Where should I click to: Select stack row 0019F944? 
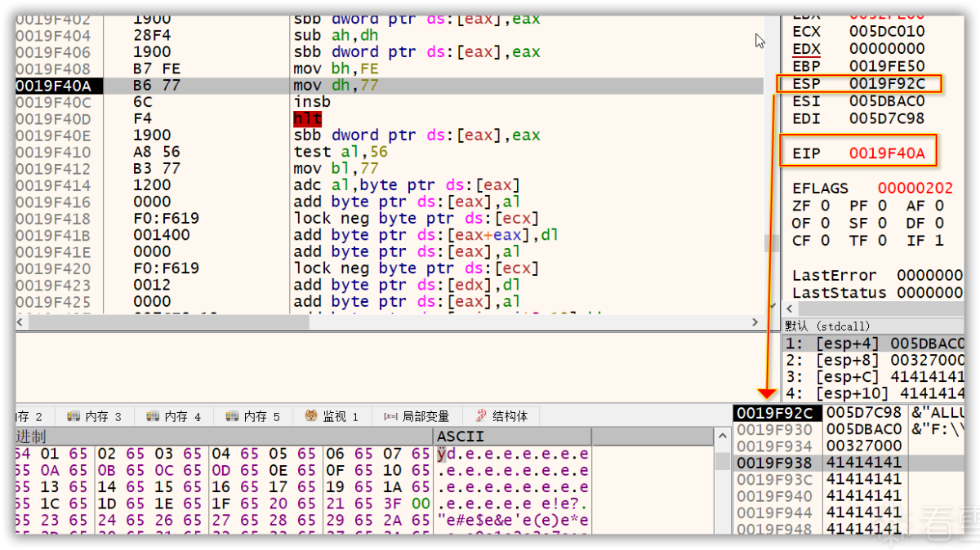coord(849,512)
